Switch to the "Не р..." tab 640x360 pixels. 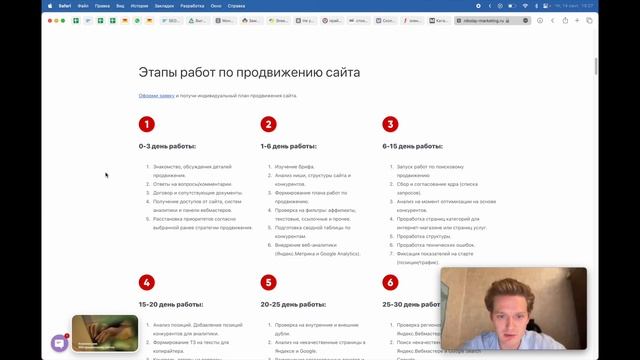click(x=304, y=20)
